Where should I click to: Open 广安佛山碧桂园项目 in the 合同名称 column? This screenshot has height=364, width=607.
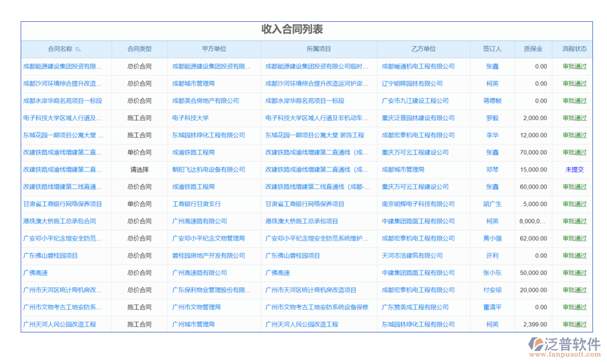[50, 256]
